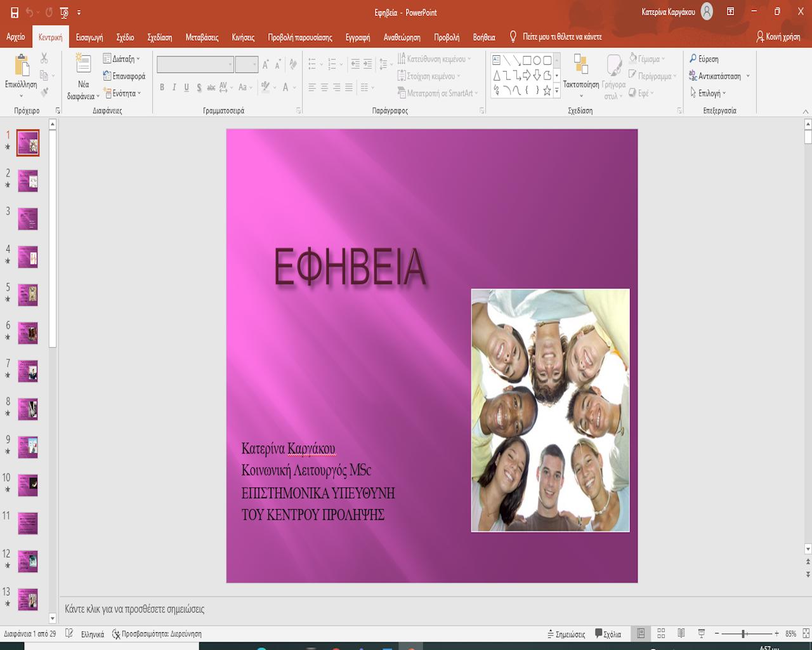Open Reading view from status bar
This screenshot has width=812, height=650.
[x=681, y=633]
